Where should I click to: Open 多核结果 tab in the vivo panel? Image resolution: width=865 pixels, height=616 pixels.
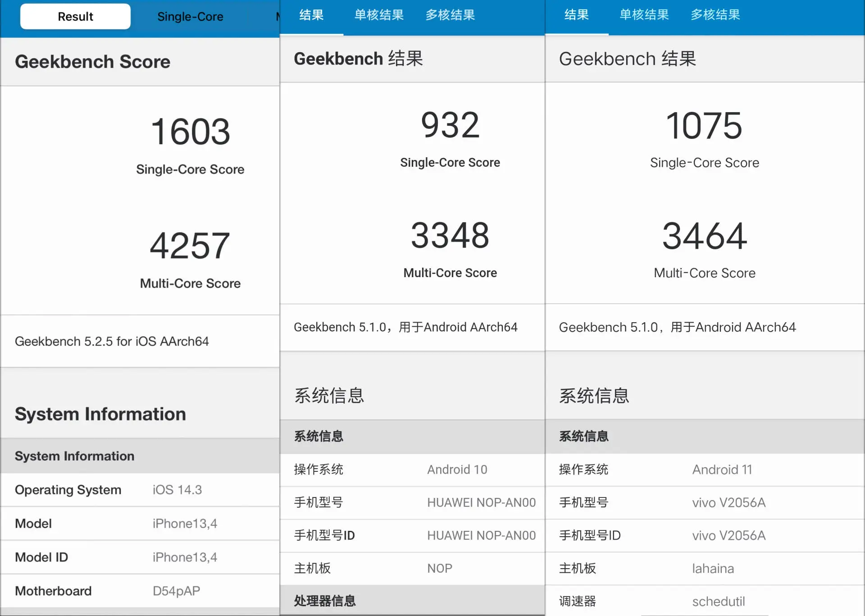click(x=715, y=15)
